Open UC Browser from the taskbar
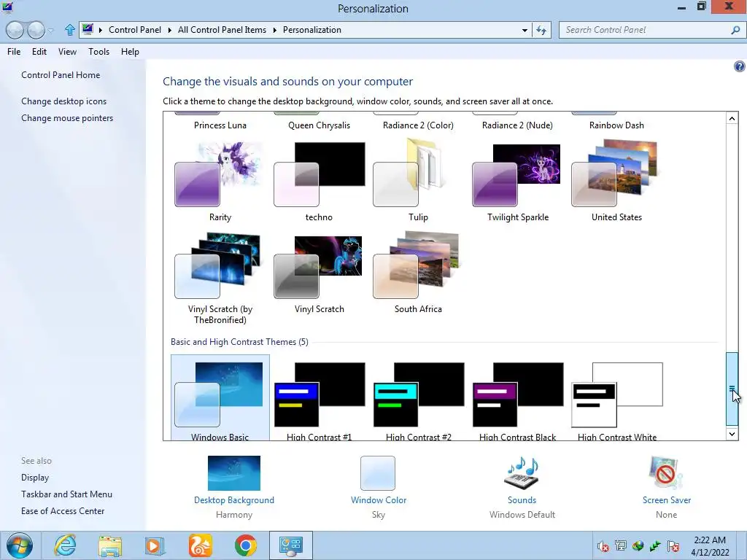Viewport: 747px width, 560px height. 200,545
